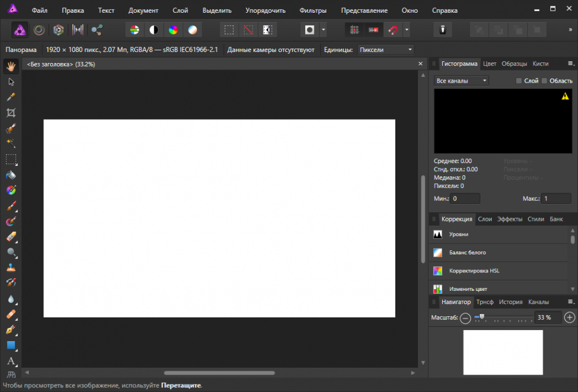
Task: Select the Move tool arrow
Action: (11, 82)
